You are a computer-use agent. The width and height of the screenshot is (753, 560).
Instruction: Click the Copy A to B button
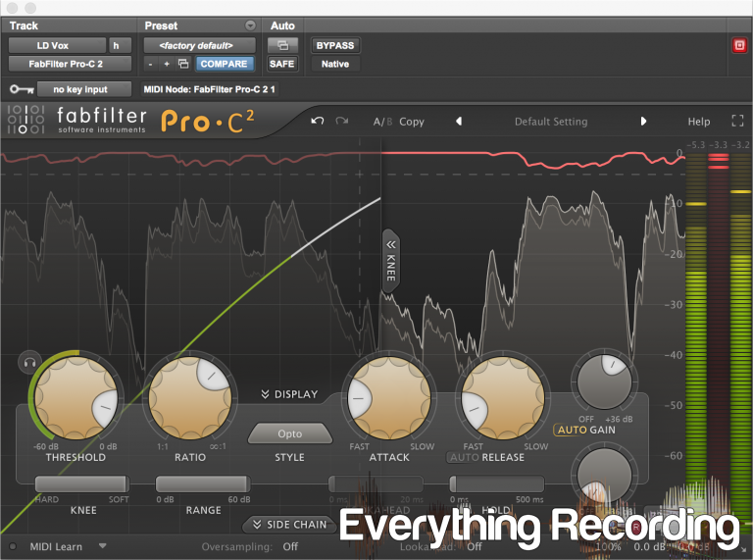click(x=412, y=122)
